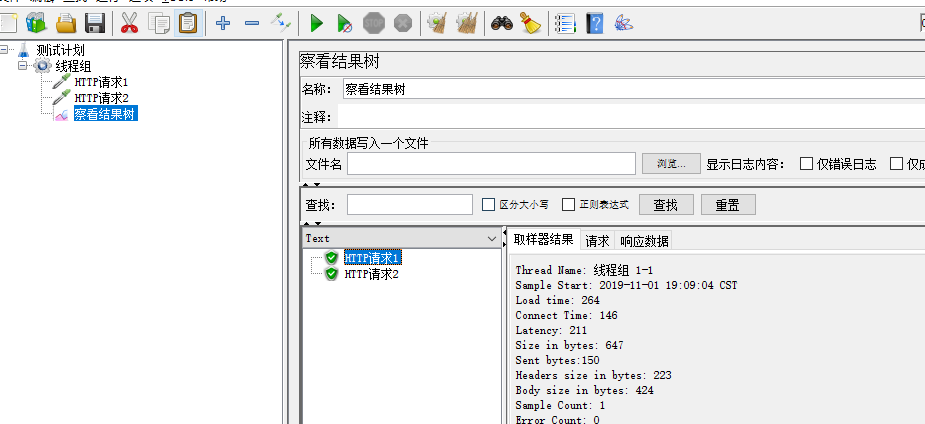Viewport: 925px width, 424px height.
Task: Enable the 仅错误日志 checkbox
Action: coord(806,164)
